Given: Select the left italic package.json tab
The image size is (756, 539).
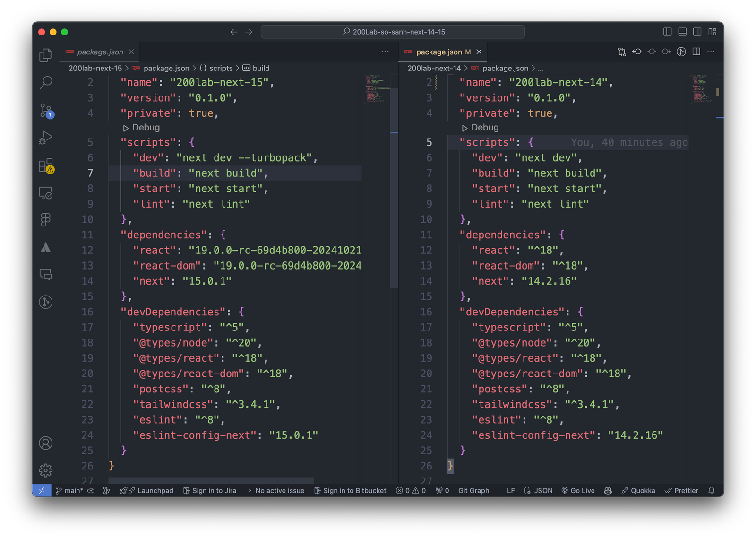Looking at the screenshot, I should pos(100,52).
